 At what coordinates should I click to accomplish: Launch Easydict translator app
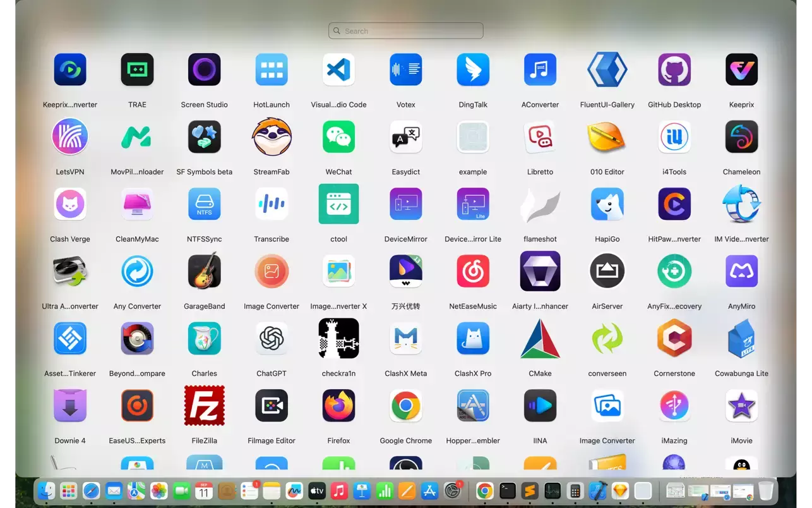point(406,136)
